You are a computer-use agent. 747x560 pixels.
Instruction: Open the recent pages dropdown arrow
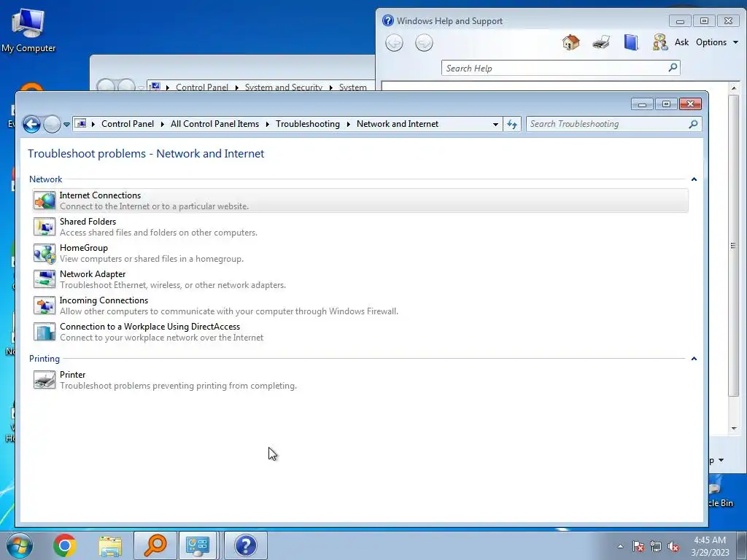coord(66,124)
